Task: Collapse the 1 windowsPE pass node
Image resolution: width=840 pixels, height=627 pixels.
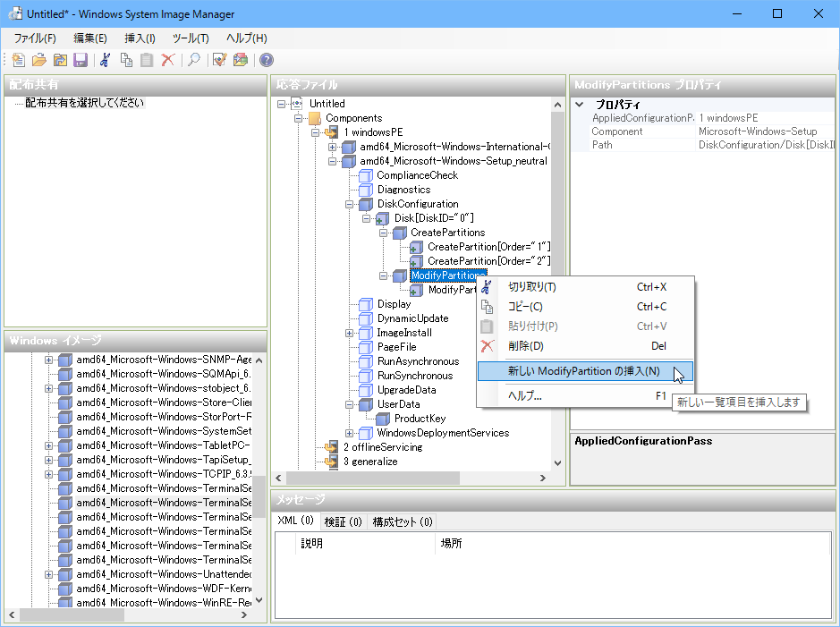Action: (x=316, y=132)
